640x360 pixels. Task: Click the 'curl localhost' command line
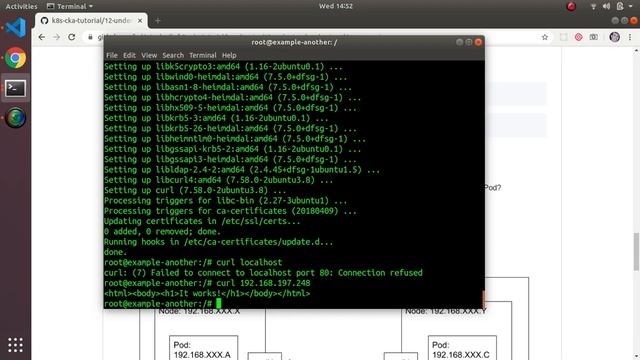[193, 262]
